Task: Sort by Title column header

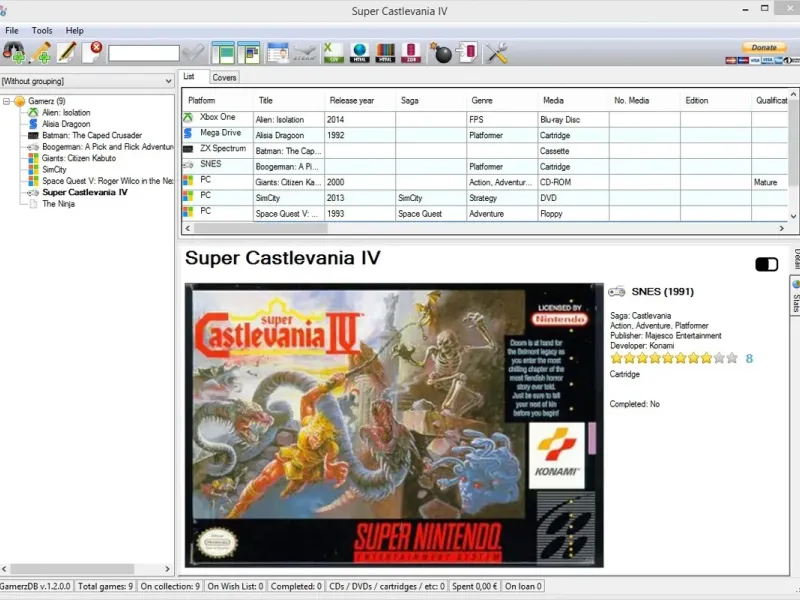Action: pos(289,101)
